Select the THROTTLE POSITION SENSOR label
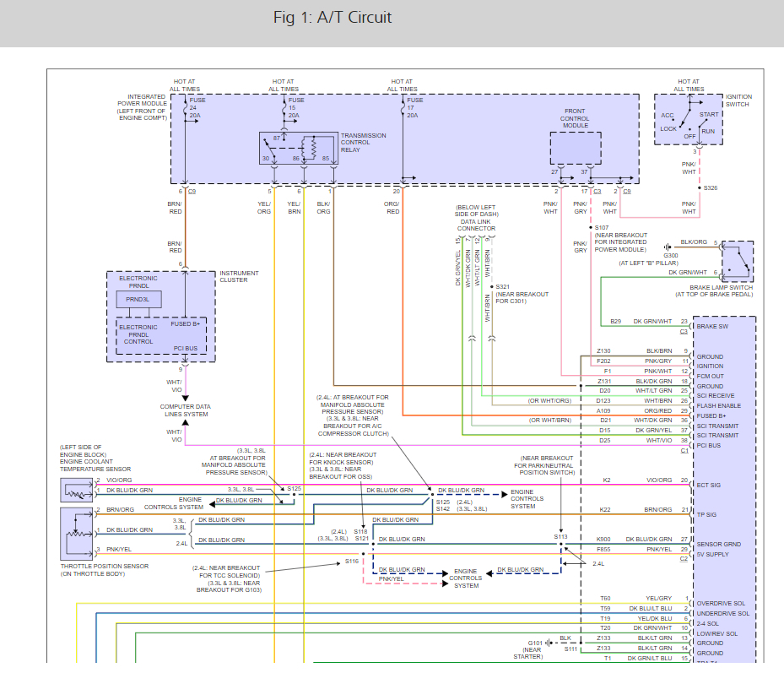The image size is (784, 684). (105, 567)
